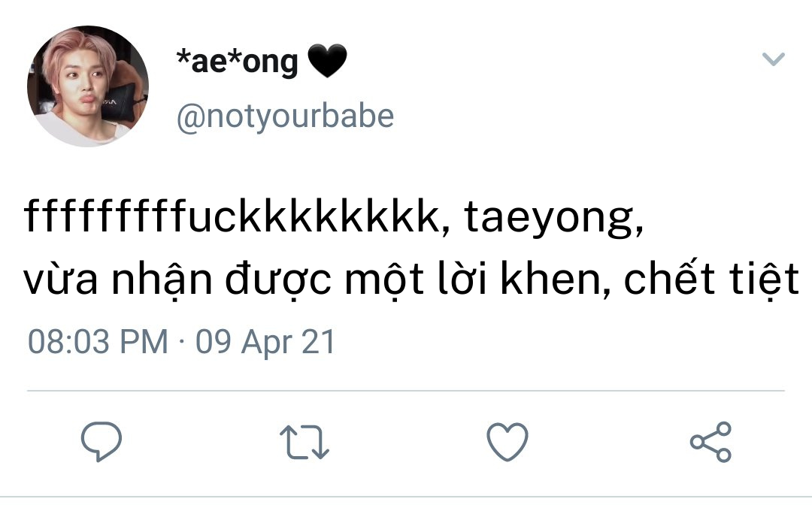The width and height of the screenshot is (812, 511).
Task: Open the share icon options
Action: [710, 441]
